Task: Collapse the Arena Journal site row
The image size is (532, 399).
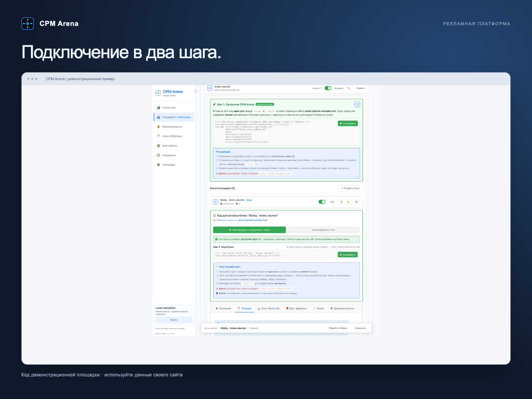Action: (210, 88)
